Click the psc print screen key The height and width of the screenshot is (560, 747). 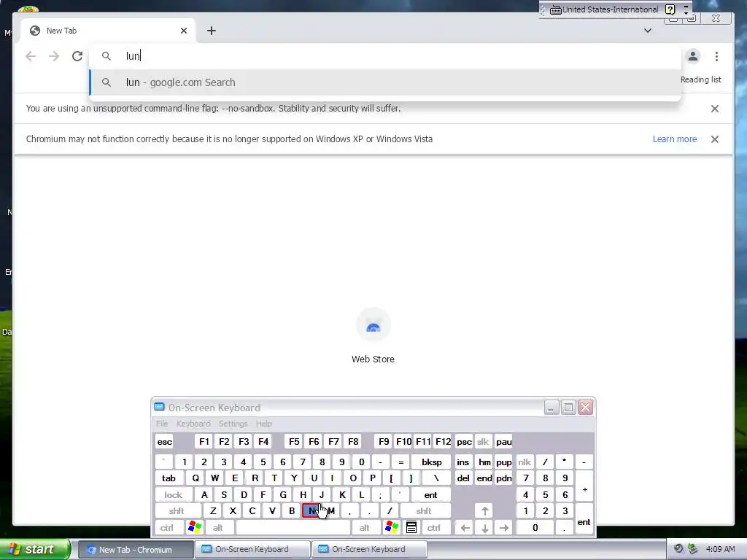pos(464,441)
